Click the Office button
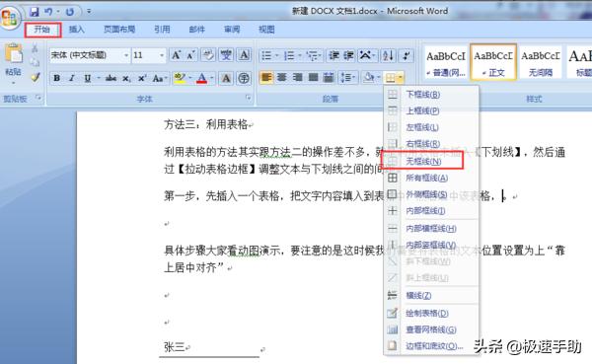The height and width of the screenshot is (364, 592). [10, 18]
